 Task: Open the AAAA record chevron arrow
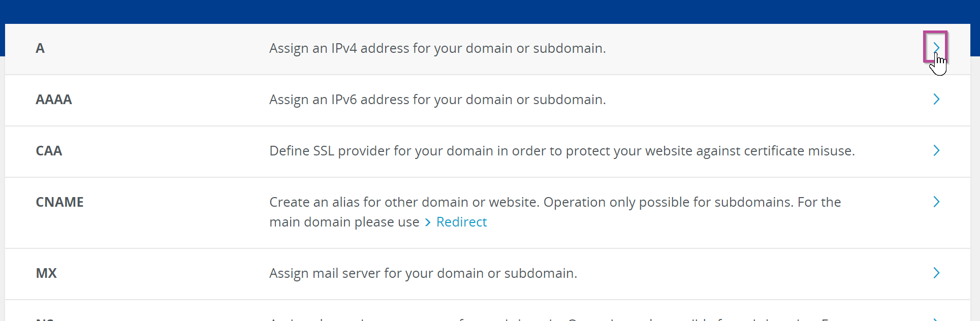click(936, 99)
